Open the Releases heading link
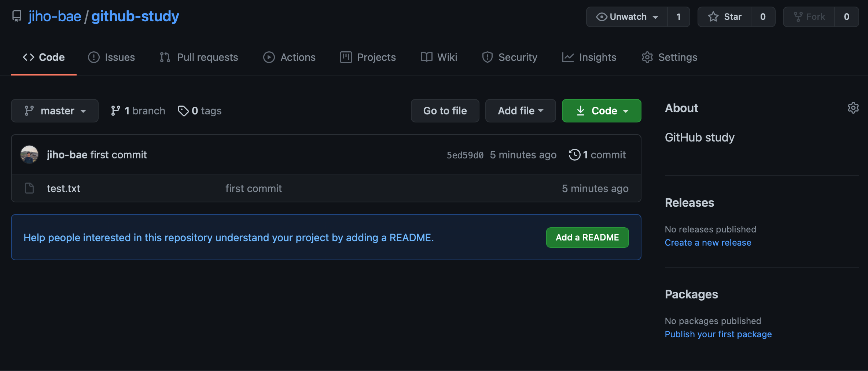This screenshot has width=868, height=371. point(689,203)
